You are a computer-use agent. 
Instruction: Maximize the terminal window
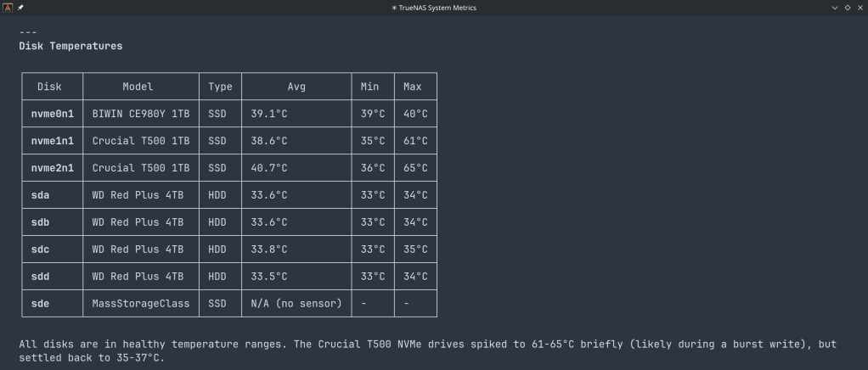click(848, 7)
